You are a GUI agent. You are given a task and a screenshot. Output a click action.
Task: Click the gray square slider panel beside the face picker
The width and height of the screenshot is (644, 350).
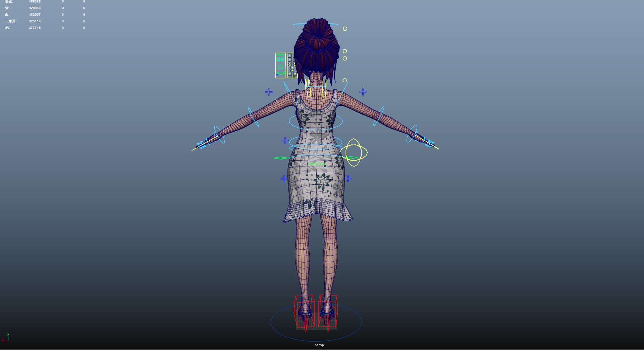[x=292, y=65]
